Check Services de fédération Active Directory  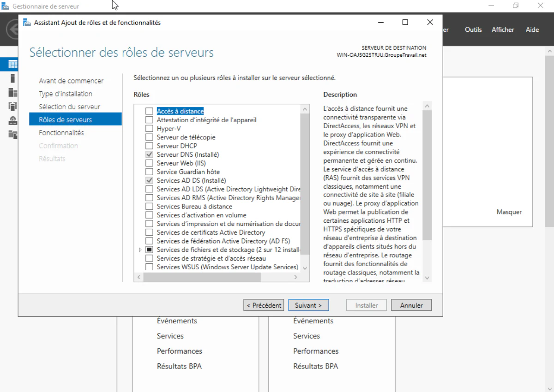click(149, 241)
